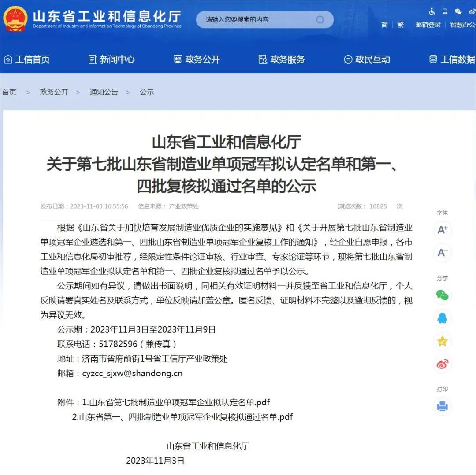Image resolution: width=476 pixels, height=475 pixels.
Task: Open the accessibility wheelchair icon
Action: coord(432,11)
